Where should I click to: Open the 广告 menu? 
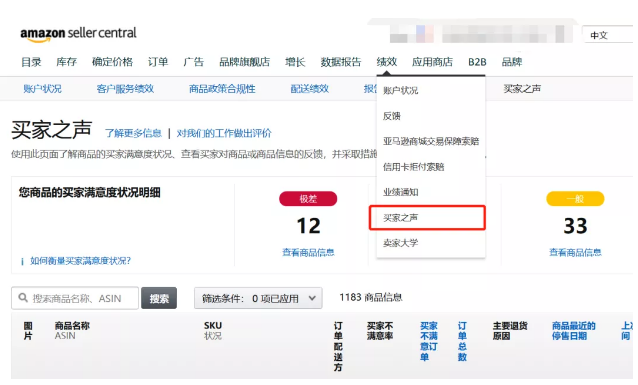[193, 62]
